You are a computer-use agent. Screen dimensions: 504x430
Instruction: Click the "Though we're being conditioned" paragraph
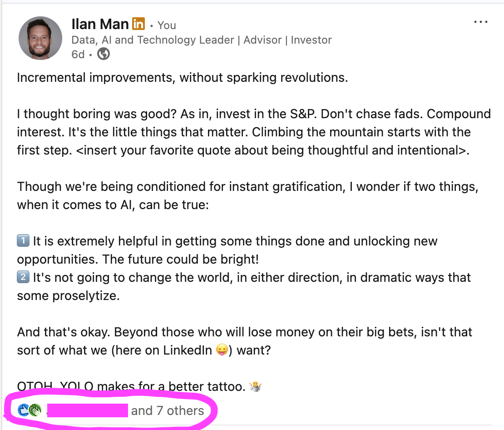[x=248, y=196]
